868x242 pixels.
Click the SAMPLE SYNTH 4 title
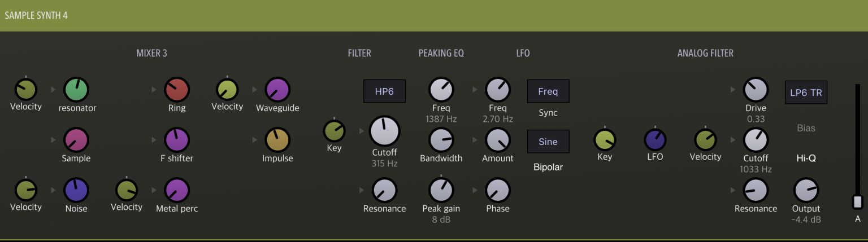point(36,15)
